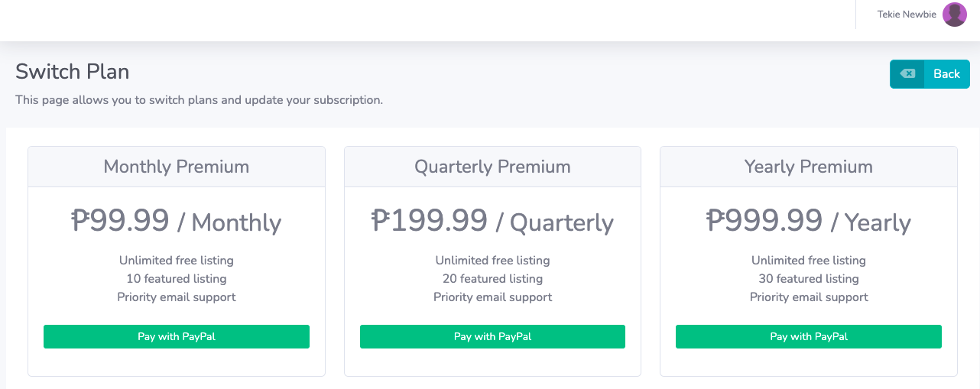Select the Monthly Premium card header
Viewport: 980px width, 389px height.
click(177, 167)
